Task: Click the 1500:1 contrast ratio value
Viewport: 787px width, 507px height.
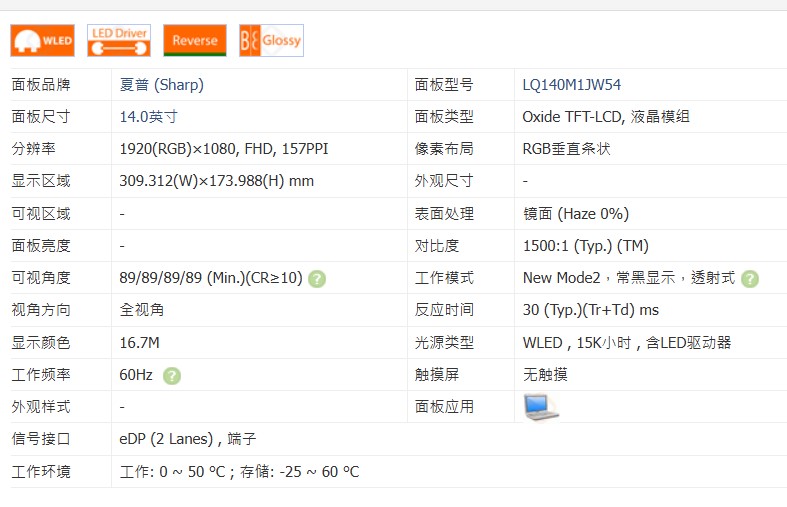Action: point(585,246)
